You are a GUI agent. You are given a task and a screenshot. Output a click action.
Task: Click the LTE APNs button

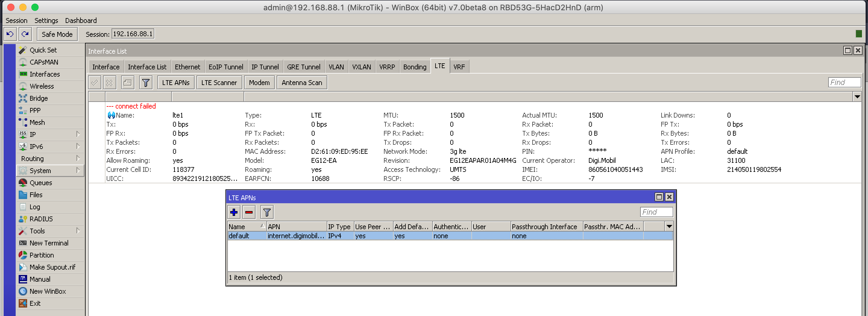click(176, 83)
